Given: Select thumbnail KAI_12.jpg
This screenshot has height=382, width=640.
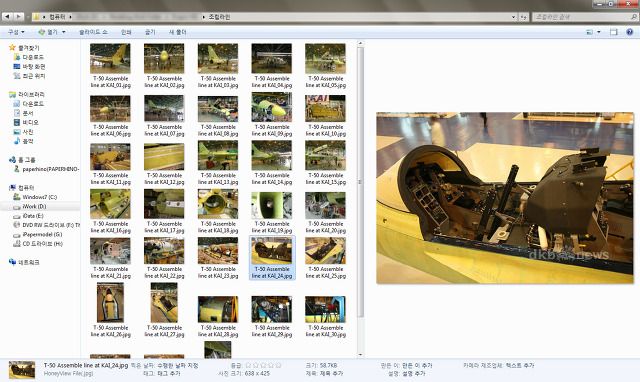Looking at the screenshot, I should pos(164,157).
